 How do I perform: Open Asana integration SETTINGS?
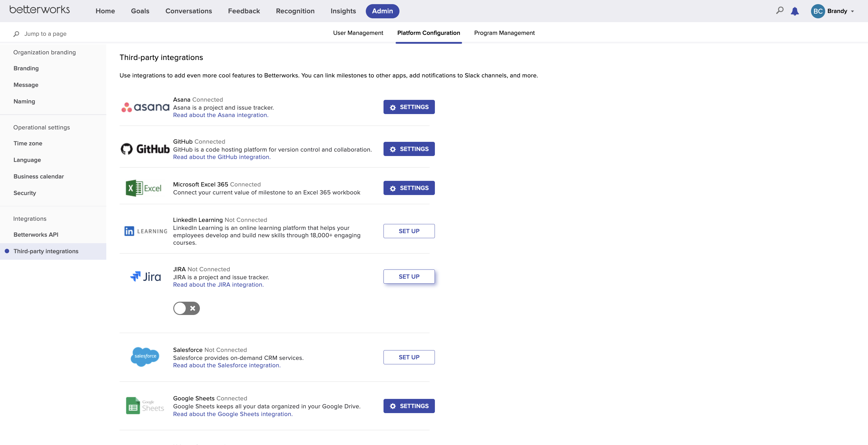click(x=409, y=107)
